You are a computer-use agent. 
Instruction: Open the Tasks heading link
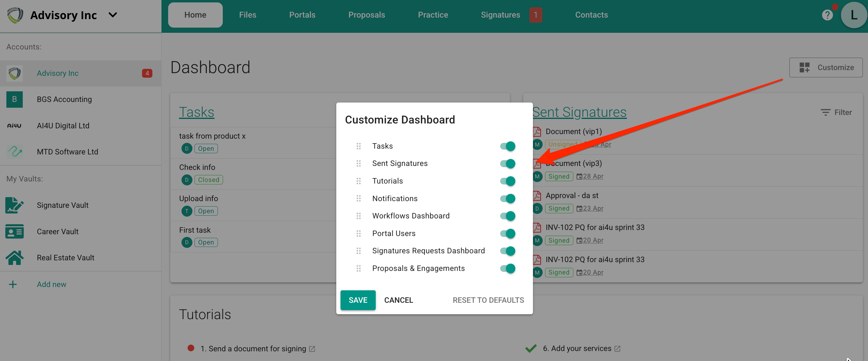click(196, 112)
